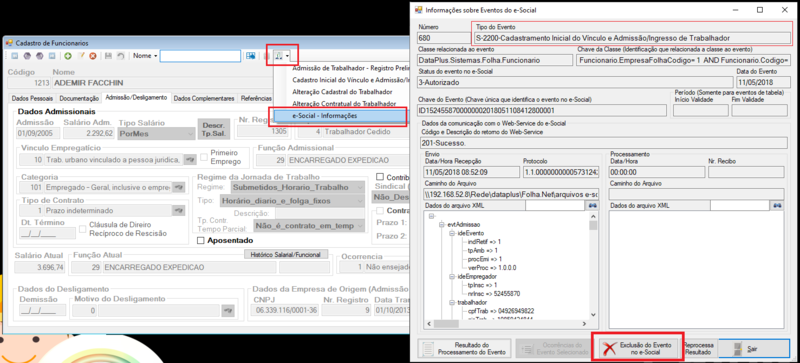
Task: Collapse ideEmpregador tree node
Action: [451, 276]
